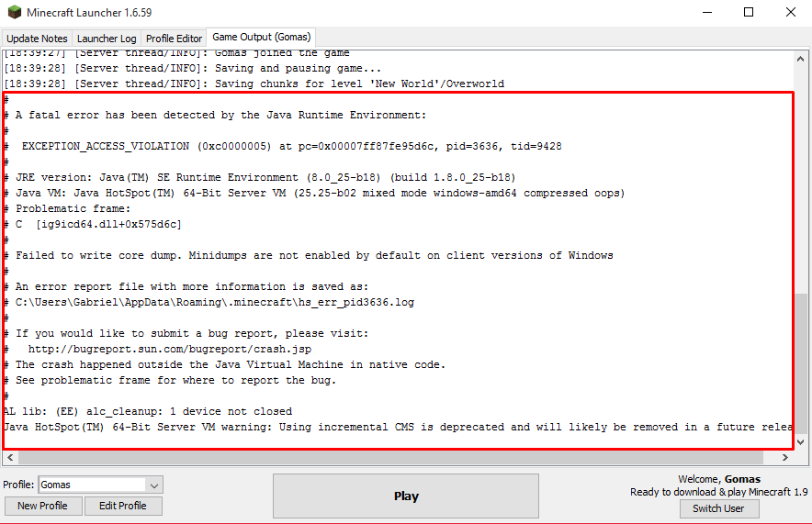812x524 pixels.
Task: Select the Game Output (Gomas) tab
Action: click(x=261, y=37)
